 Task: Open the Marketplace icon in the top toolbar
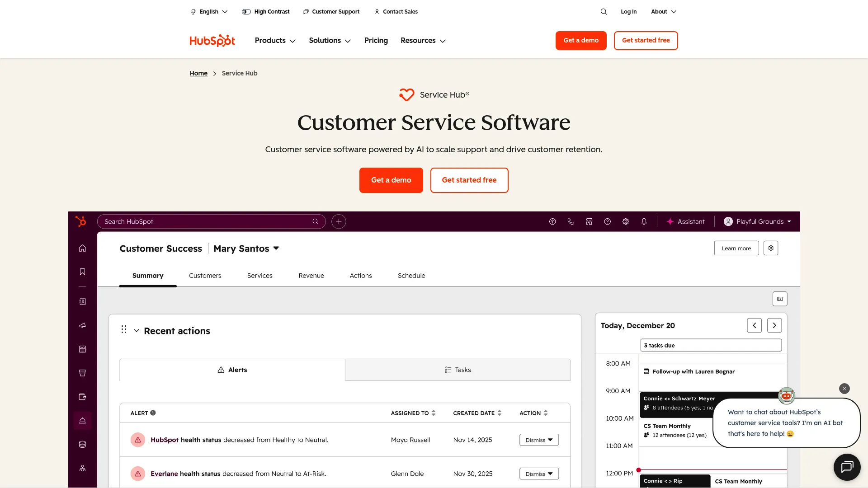point(589,221)
